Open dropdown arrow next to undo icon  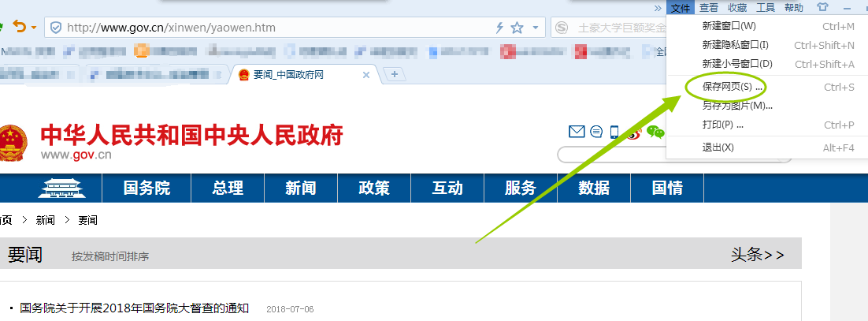coord(33,28)
